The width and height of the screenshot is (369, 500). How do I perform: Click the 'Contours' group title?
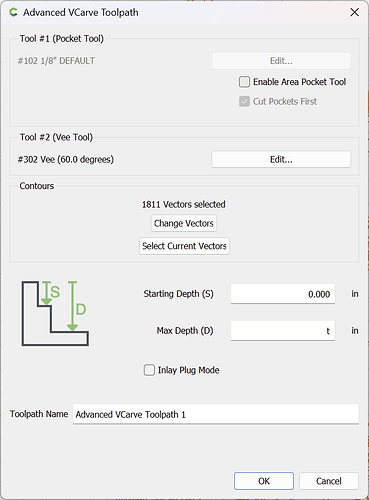tap(37, 186)
